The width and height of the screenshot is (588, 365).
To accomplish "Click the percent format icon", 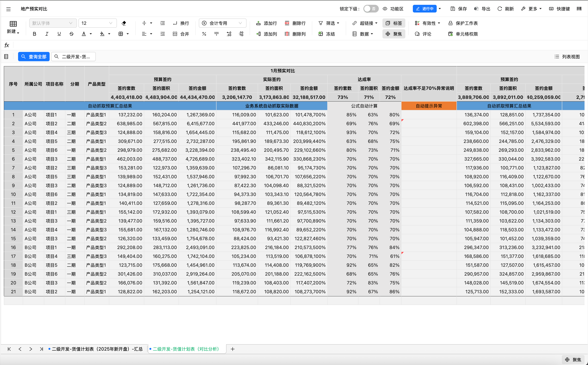I will [x=204, y=34].
